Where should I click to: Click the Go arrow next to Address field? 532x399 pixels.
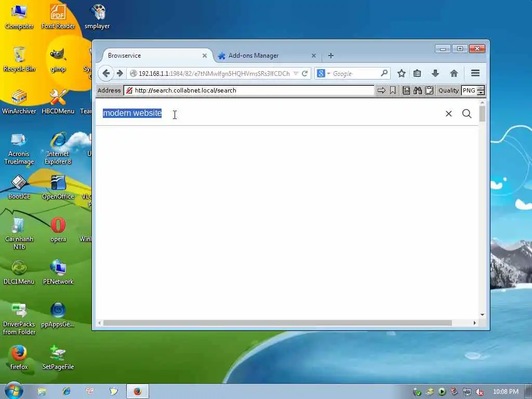point(381,90)
